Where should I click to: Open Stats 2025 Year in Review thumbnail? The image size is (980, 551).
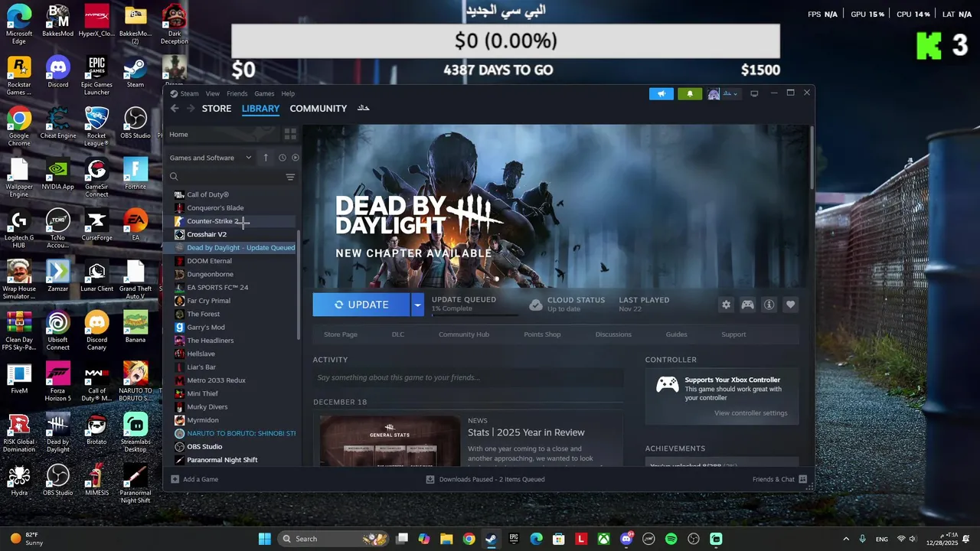pyautogui.click(x=390, y=441)
